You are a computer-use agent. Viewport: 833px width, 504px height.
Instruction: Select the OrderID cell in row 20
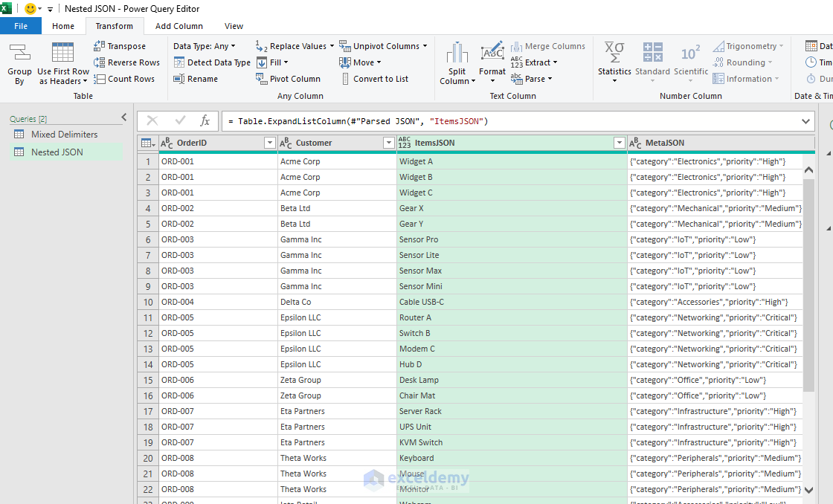(218, 459)
